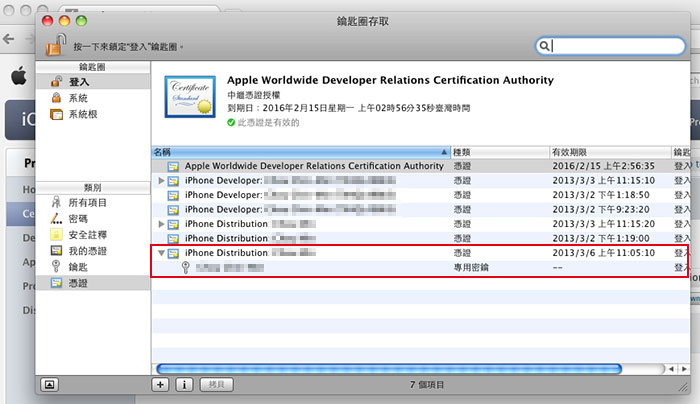This screenshot has width=700, height=404.
Task: Click the login keychain padlock icon in sidebar
Action: (56, 81)
